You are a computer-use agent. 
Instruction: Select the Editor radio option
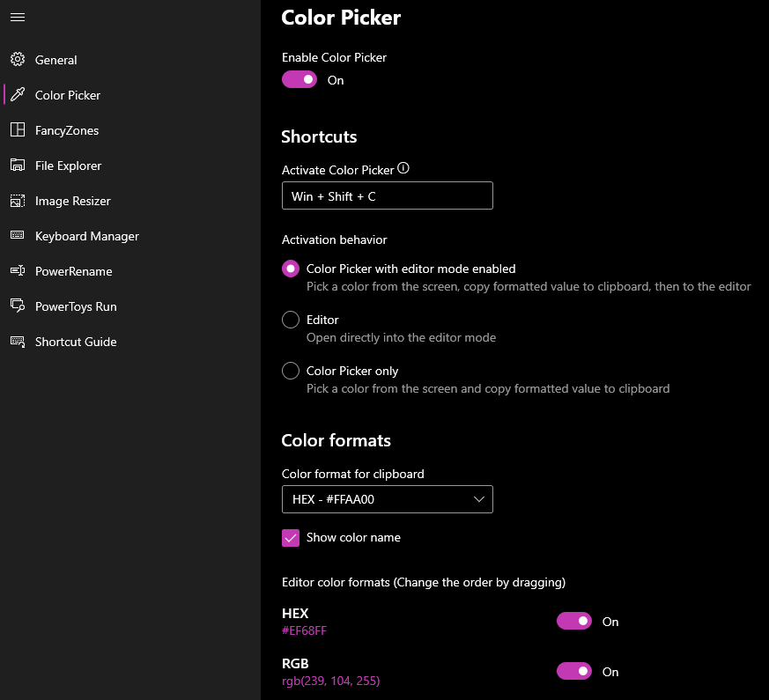pos(291,320)
